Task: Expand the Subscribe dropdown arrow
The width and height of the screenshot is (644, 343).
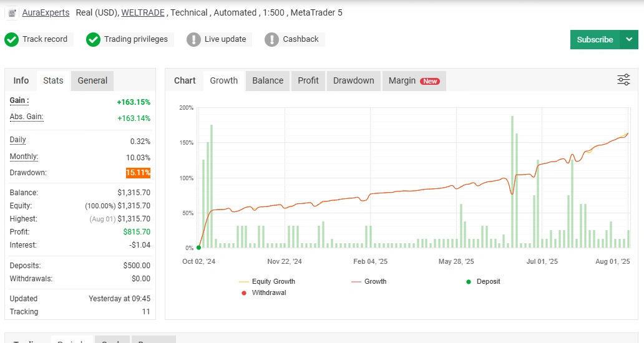Action: pos(628,39)
